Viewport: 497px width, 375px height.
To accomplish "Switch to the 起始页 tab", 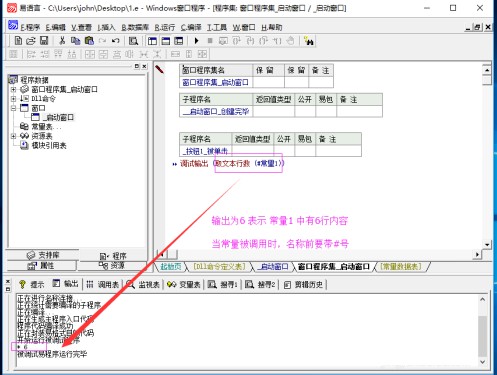I will (x=171, y=266).
